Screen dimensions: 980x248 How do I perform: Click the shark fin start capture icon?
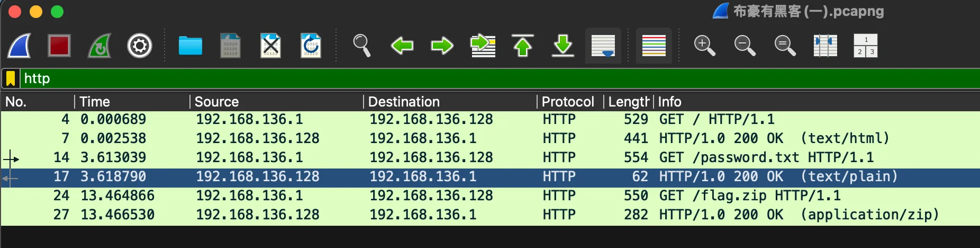pyautogui.click(x=19, y=46)
